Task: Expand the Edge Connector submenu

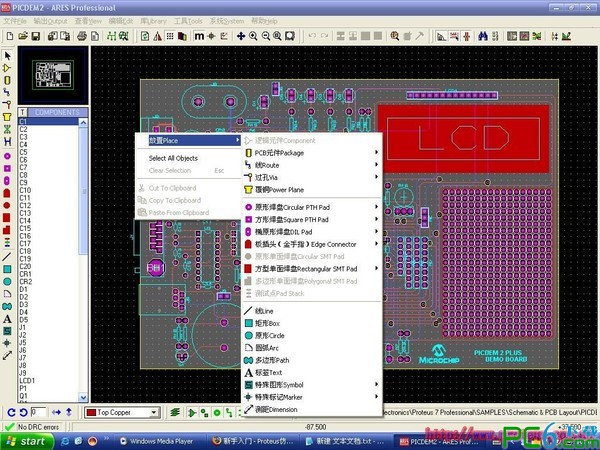Action: coord(376,244)
